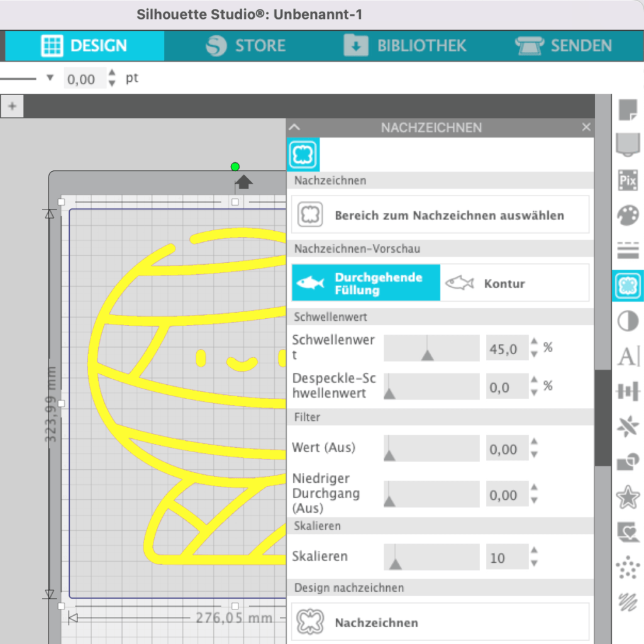Open the line thickness dropdown arrow
Screen dimensions: 644x644
point(50,79)
